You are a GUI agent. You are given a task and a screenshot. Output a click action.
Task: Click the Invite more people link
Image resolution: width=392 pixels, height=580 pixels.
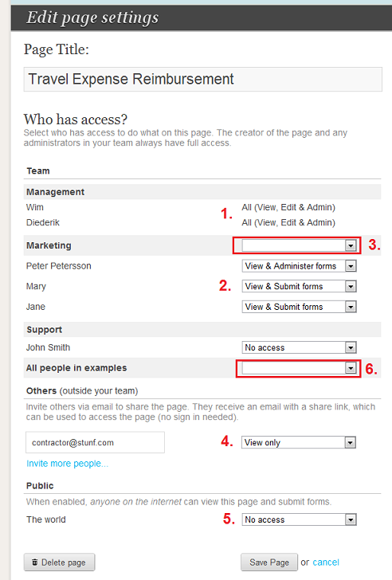[67, 464]
